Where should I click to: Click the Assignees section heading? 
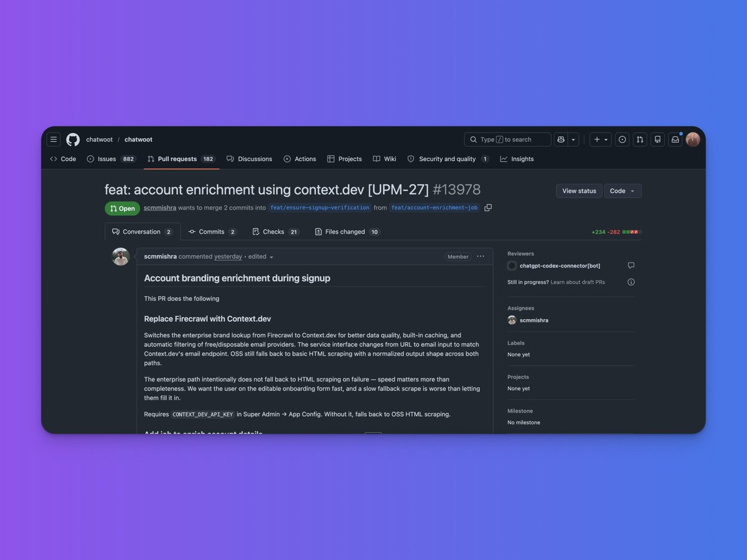click(521, 308)
